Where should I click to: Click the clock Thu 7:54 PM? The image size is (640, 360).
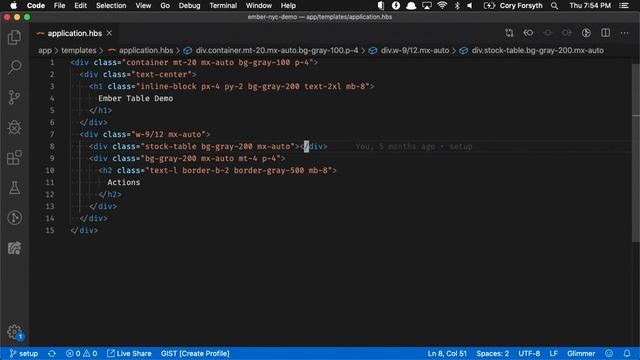590,6
